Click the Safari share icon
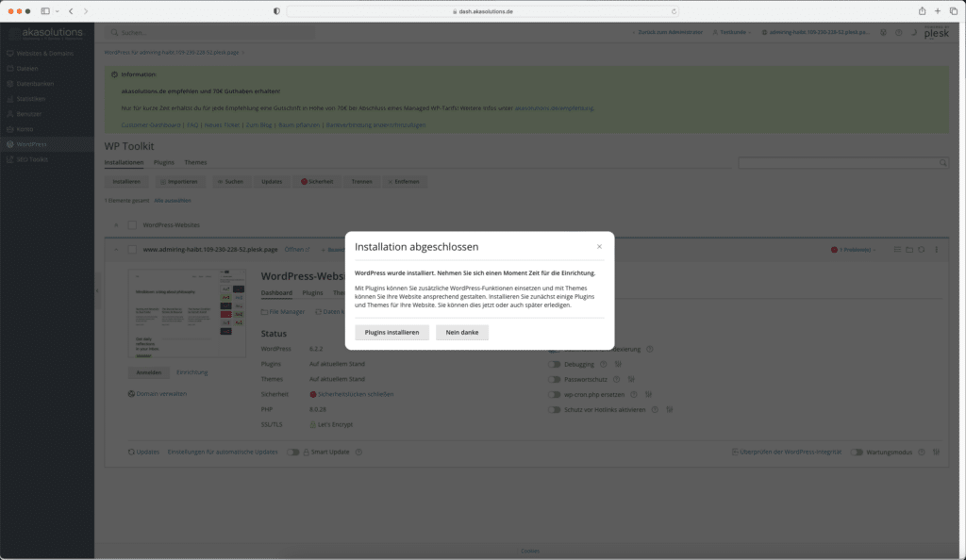Screen dimensions: 966x560 click(x=922, y=11)
